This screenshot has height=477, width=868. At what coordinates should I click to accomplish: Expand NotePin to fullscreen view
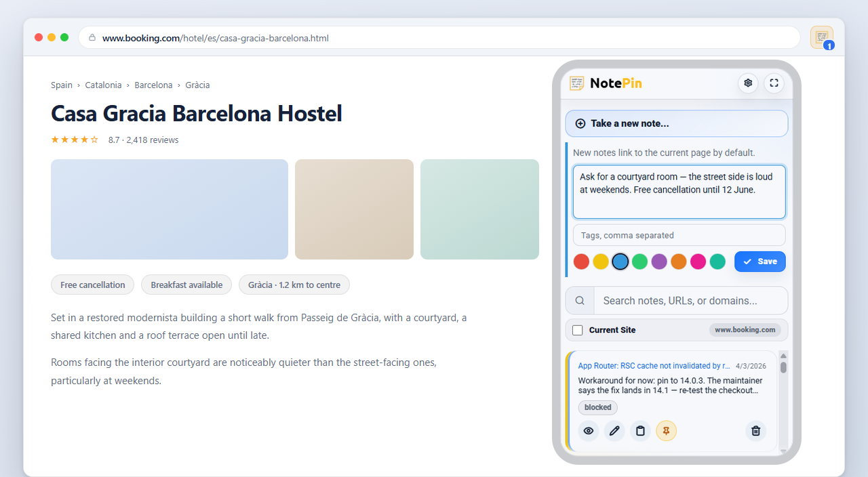pos(774,83)
